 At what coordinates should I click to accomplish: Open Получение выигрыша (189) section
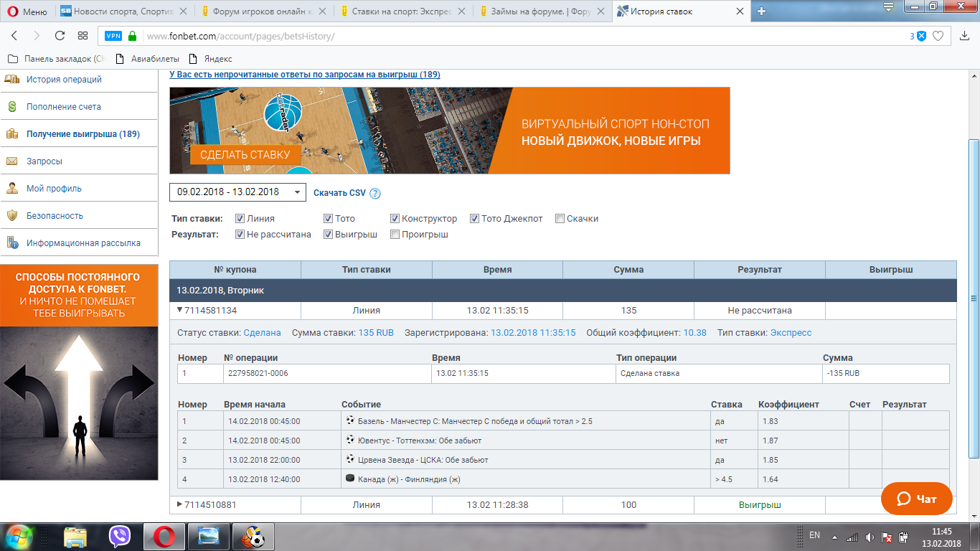[83, 134]
